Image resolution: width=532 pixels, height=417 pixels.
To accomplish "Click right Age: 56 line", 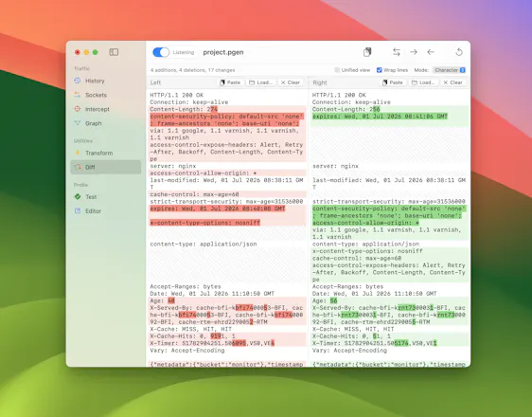I will (325, 300).
